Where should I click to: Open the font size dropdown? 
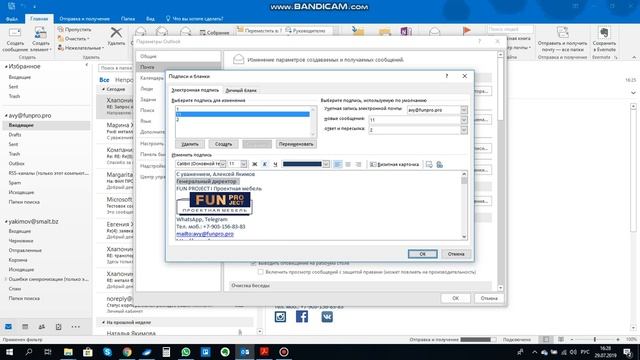[x=244, y=164]
